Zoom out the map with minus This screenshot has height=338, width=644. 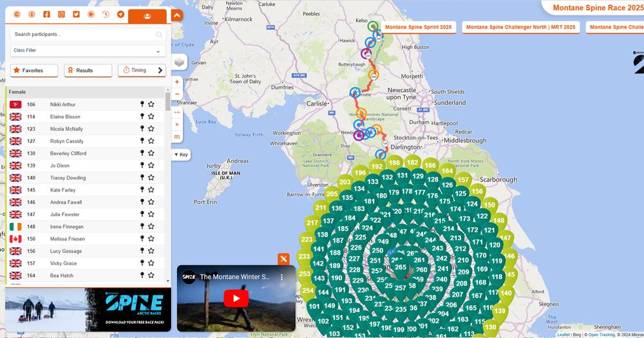coord(177,94)
